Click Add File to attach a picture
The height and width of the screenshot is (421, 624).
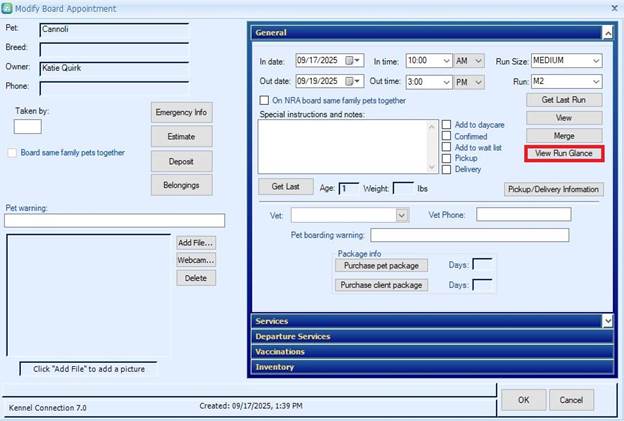196,243
